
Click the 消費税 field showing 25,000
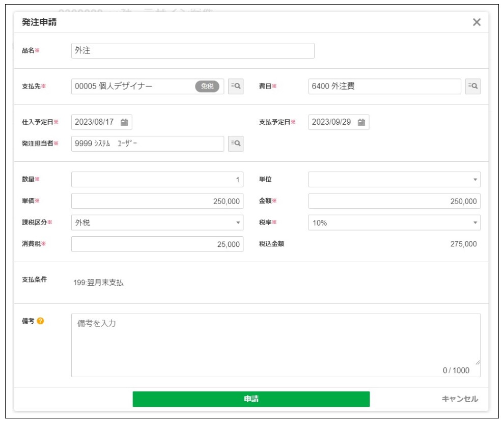[157, 244]
